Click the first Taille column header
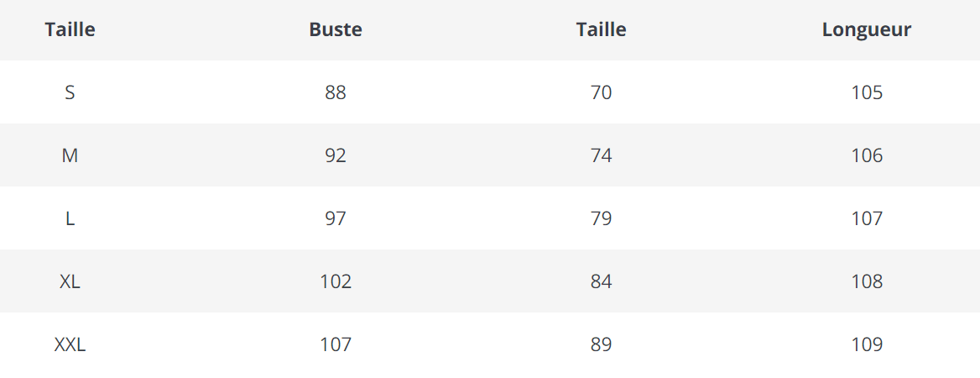Screen dimensions: 980x378 70,29
